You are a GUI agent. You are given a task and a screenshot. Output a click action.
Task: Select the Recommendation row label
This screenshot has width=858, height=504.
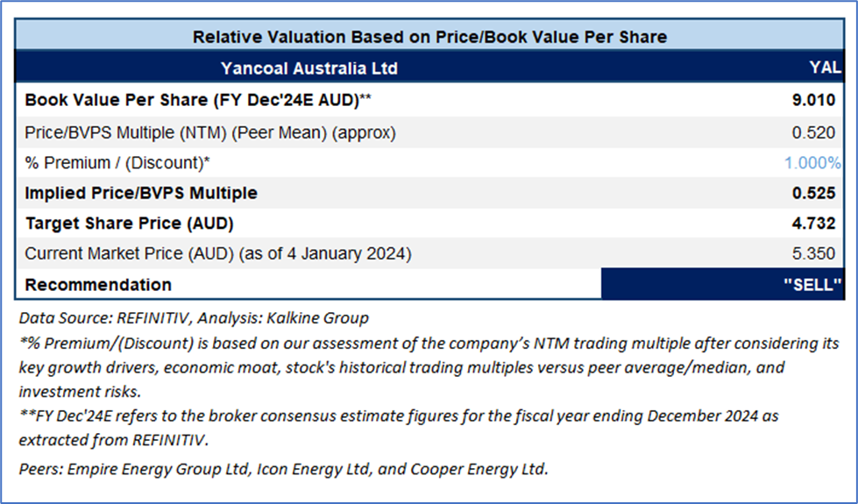[98, 285]
